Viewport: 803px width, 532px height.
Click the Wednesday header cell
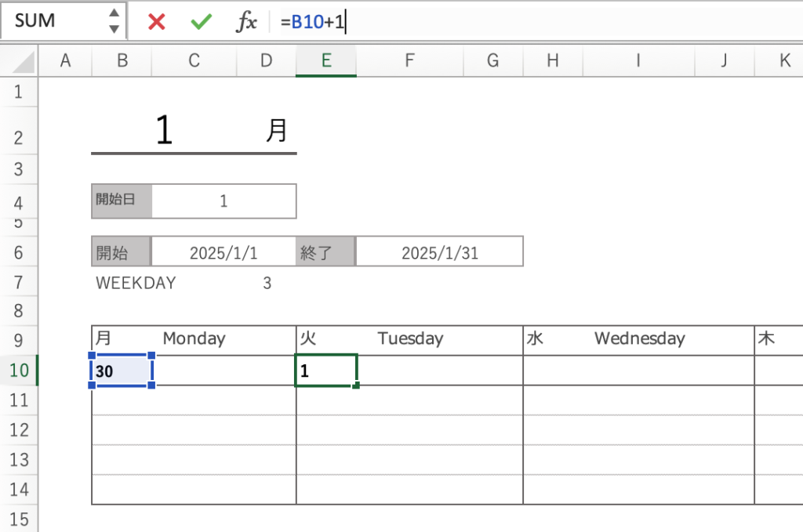(638, 339)
